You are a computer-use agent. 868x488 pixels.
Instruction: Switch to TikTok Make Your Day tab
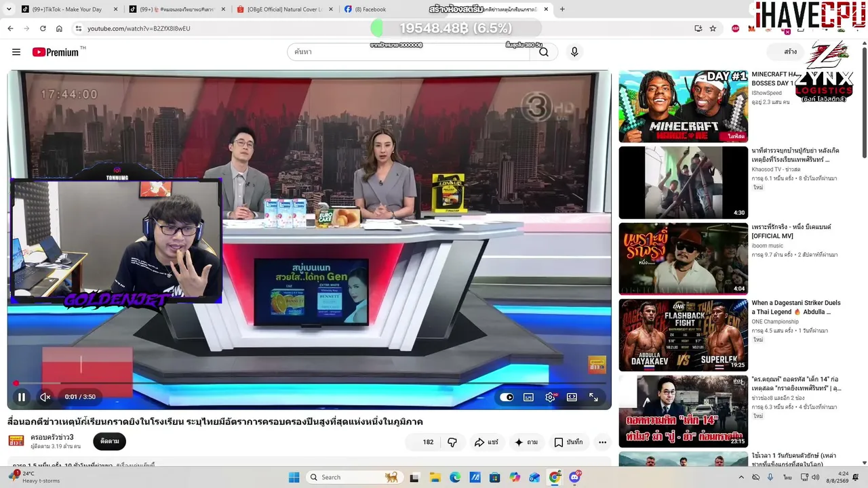tap(66, 9)
